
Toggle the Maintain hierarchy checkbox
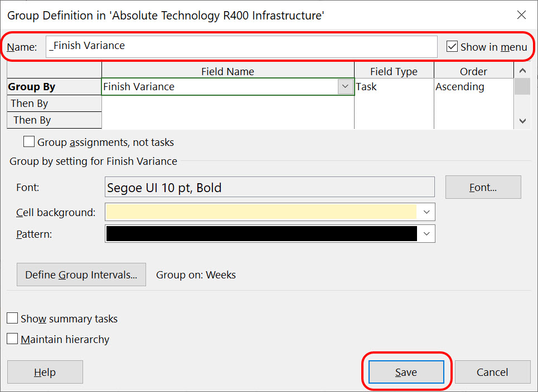[12, 339]
